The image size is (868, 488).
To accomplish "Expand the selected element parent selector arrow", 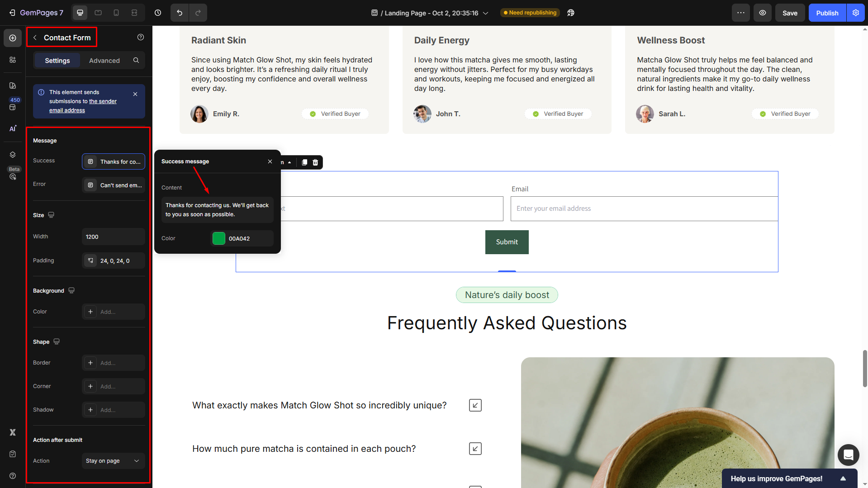I will [289, 162].
